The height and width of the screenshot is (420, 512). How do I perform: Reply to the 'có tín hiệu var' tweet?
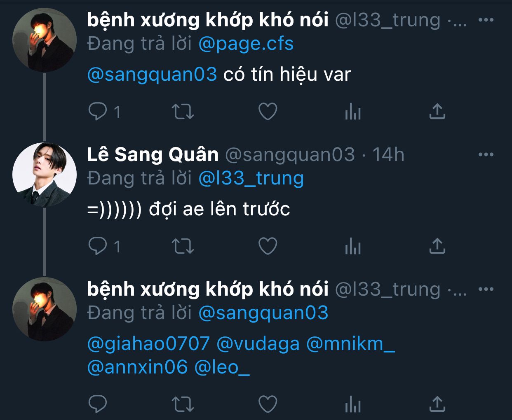click(x=98, y=111)
